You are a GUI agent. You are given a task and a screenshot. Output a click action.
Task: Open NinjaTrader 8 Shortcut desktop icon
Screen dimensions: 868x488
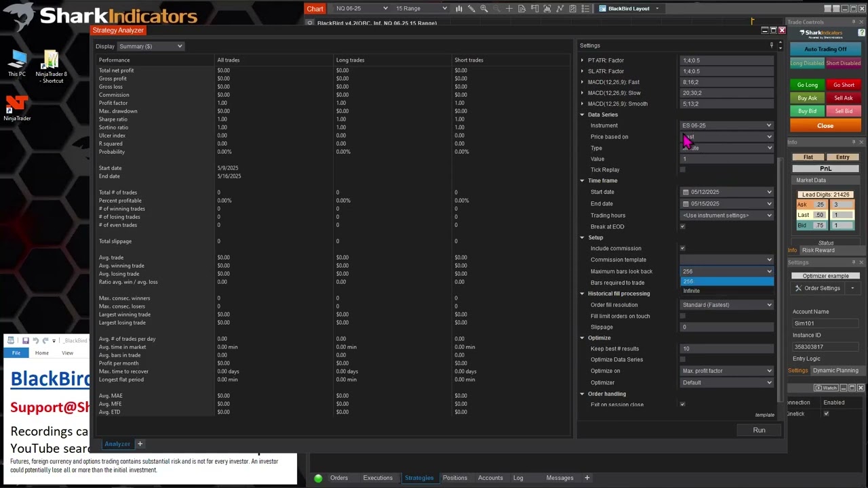coord(51,66)
